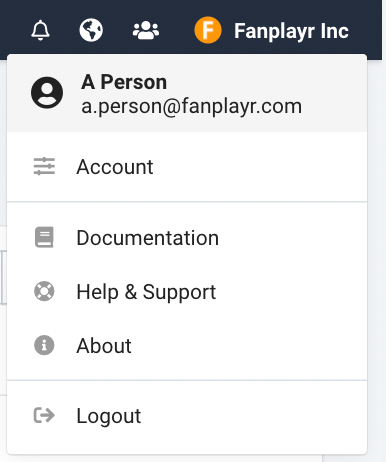Collapse the Fanplayr Inc account dropdown
Screen dimensions: 386x462
(x=272, y=30)
